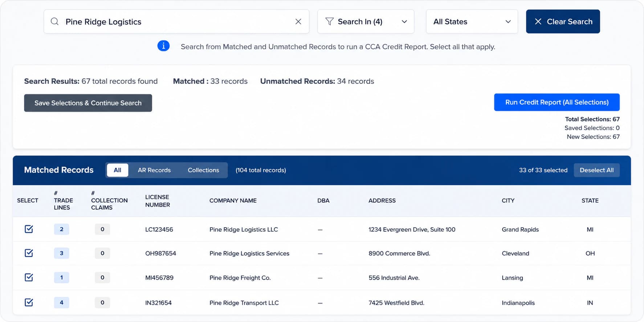Uncheck the Pine Ridge Transport LLC row
Screen dimensions: 644x322
(29, 302)
